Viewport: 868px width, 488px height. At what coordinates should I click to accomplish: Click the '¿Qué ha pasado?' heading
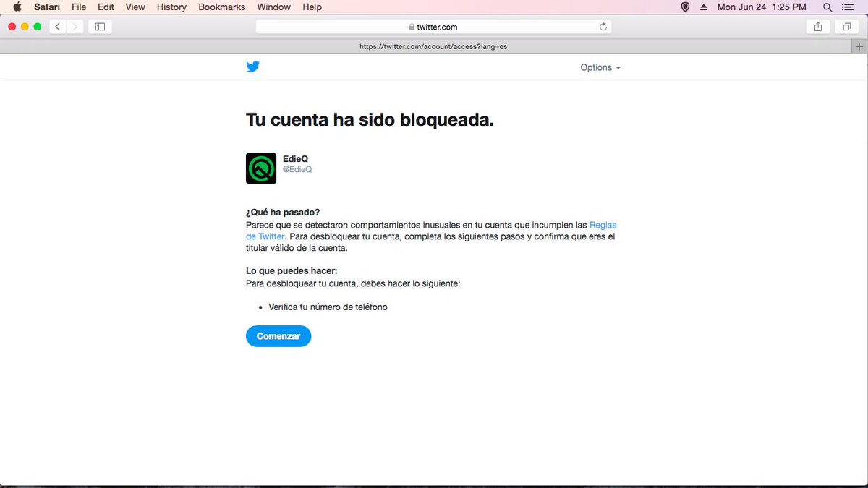[x=283, y=213]
